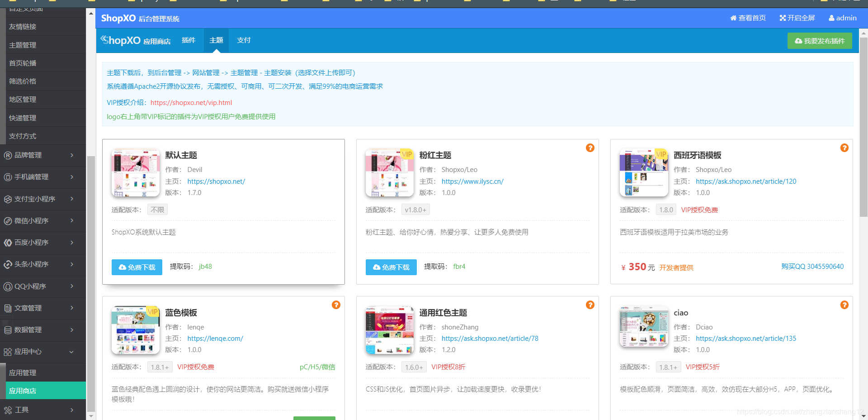Click the 文章管理 sidebar icon

point(8,308)
